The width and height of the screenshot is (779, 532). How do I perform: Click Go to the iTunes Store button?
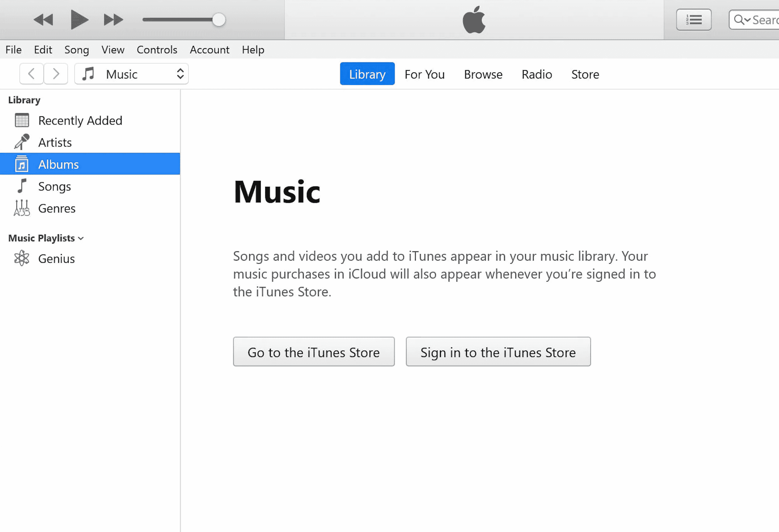pos(314,351)
